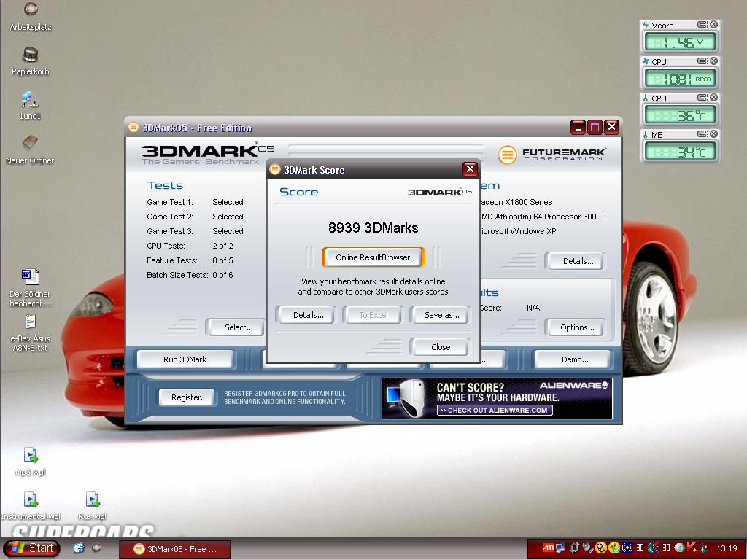Click the 3DMark Score dialog title icon
Screen dimensions: 747x560
[275, 169]
